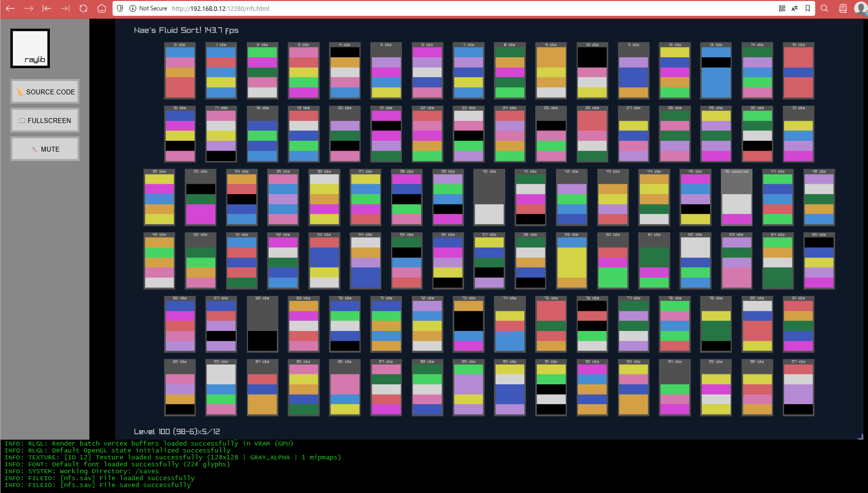Image resolution: width=868 pixels, height=493 pixels.
Task: Select tube 68 with black bottom
Action: pos(262,324)
